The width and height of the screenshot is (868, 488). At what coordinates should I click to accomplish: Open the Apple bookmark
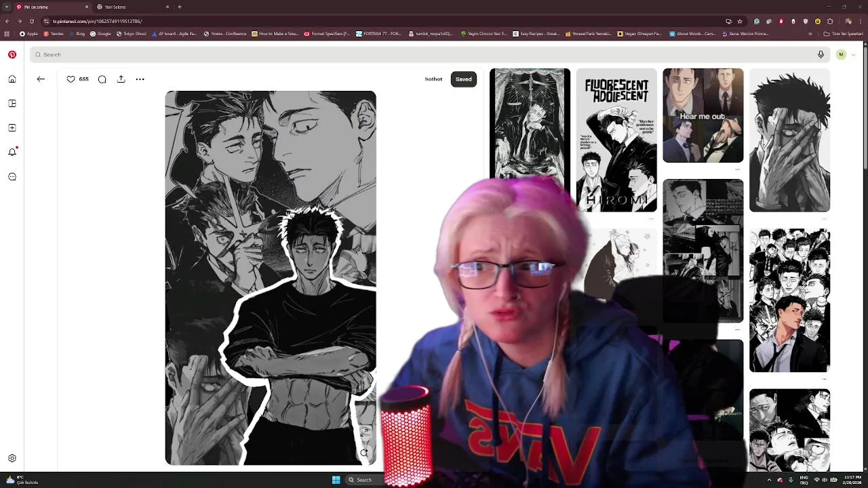tap(29, 34)
